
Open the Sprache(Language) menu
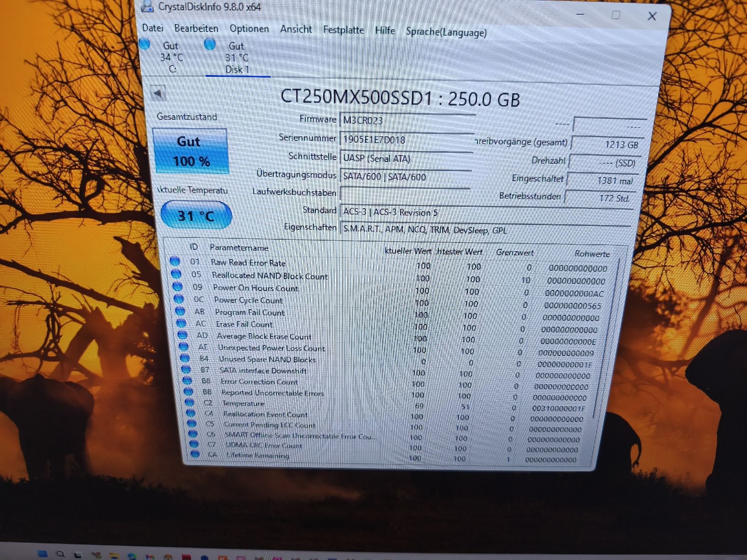446,32
